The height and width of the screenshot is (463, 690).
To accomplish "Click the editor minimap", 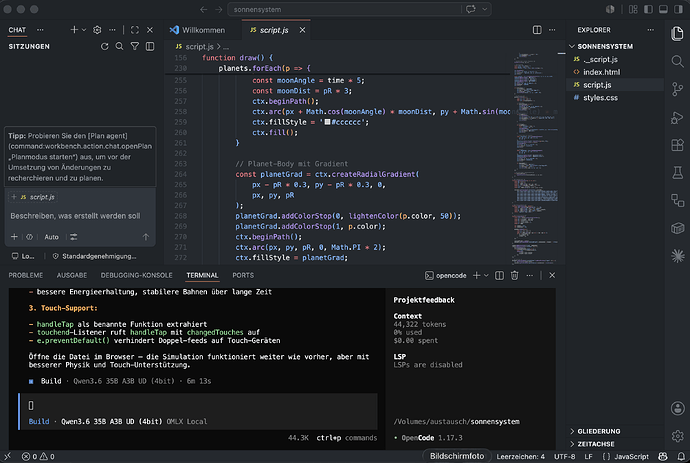I will (x=536, y=158).
